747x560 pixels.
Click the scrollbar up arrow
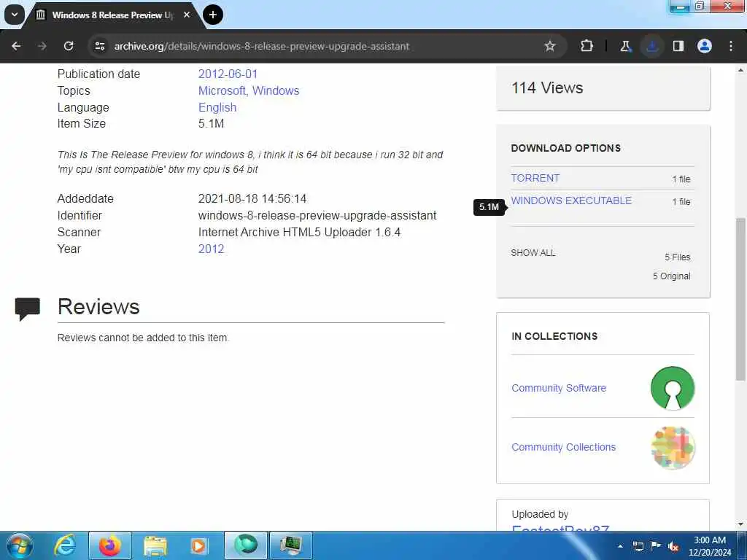coord(741,71)
